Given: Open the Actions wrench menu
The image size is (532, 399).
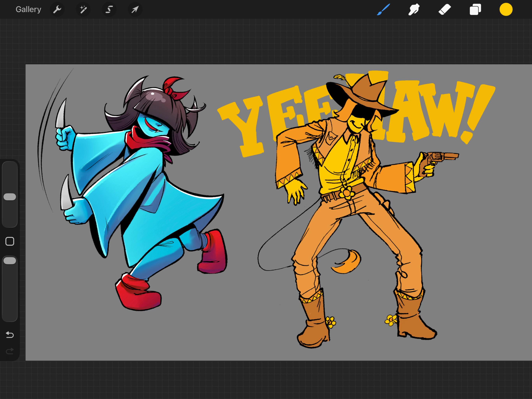Looking at the screenshot, I should [x=57, y=10].
